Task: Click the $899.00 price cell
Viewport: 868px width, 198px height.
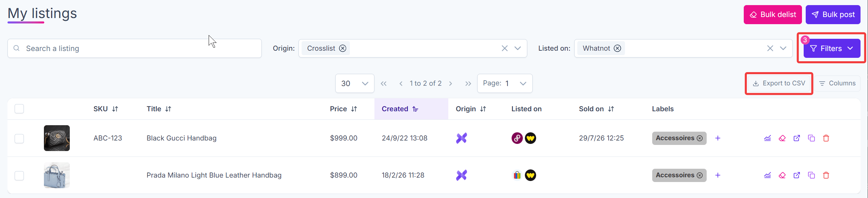Action: click(x=343, y=175)
